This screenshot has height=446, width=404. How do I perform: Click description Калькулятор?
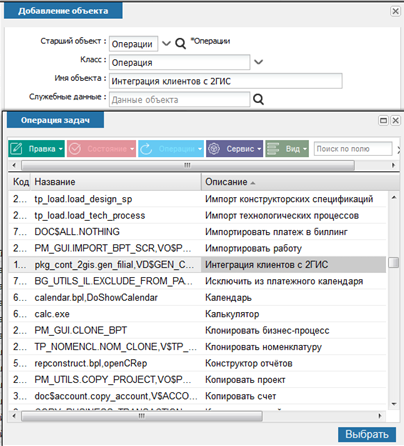pyautogui.click(x=232, y=314)
